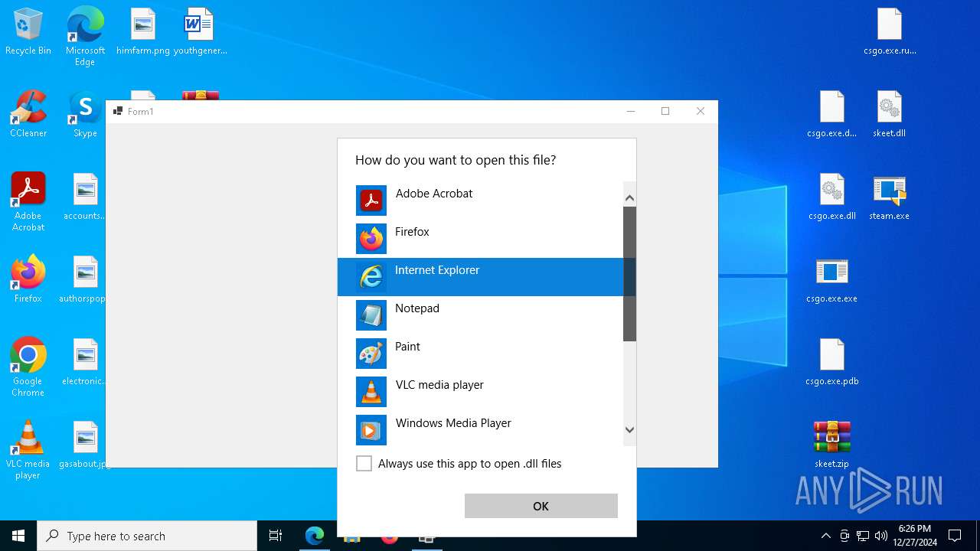This screenshot has width=980, height=551.
Task: Choose Windows Media Player from the list
Action: point(481,429)
